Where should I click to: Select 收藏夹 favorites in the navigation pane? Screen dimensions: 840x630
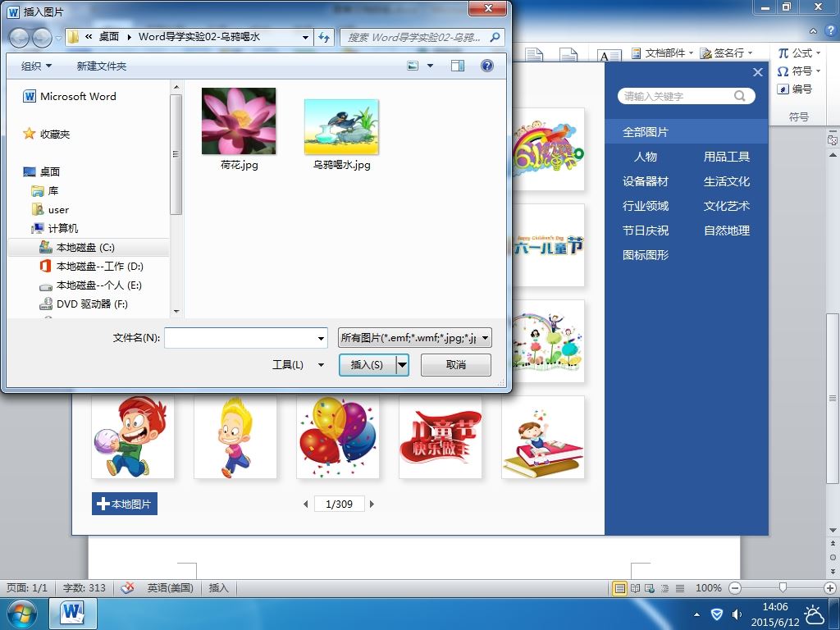click(x=47, y=134)
